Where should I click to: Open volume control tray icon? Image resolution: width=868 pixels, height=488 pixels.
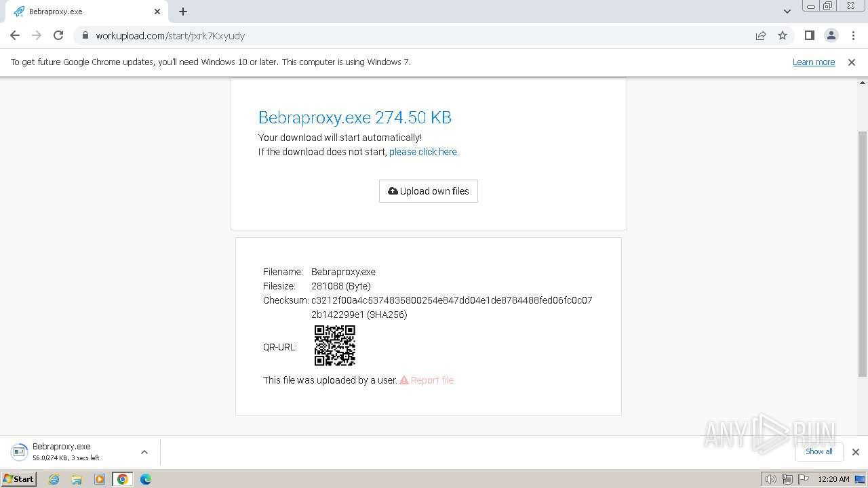(770, 479)
